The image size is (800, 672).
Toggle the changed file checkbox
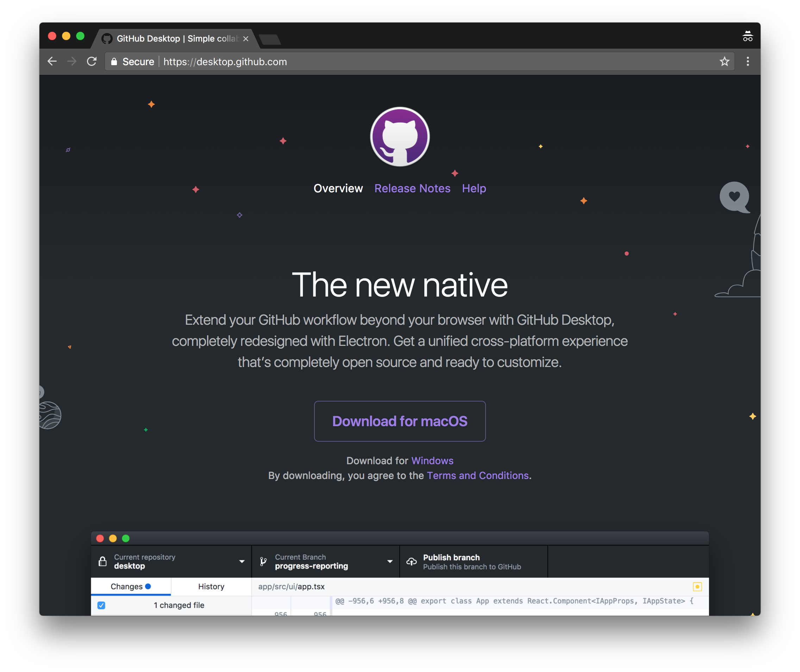click(x=101, y=605)
